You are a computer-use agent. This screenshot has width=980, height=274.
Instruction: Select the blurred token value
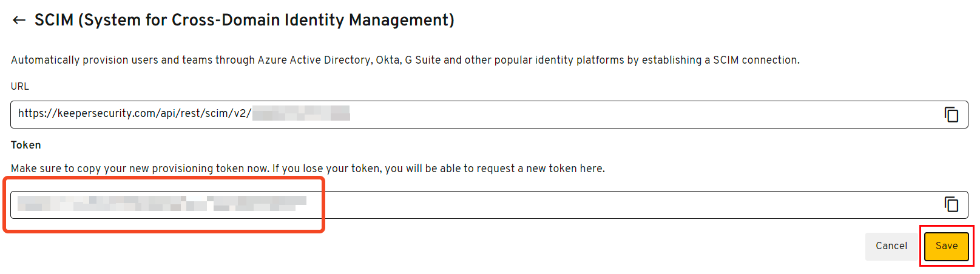pyautogui.click(x=162, y=203)
